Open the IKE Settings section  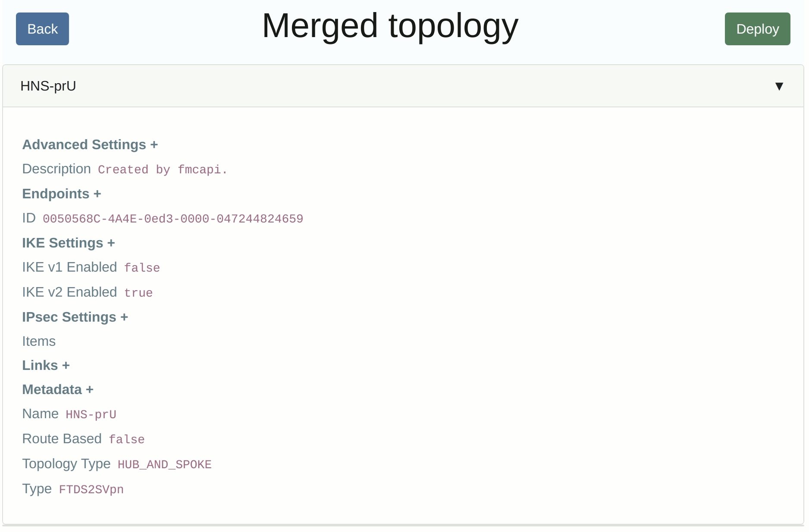pos(68,243)
